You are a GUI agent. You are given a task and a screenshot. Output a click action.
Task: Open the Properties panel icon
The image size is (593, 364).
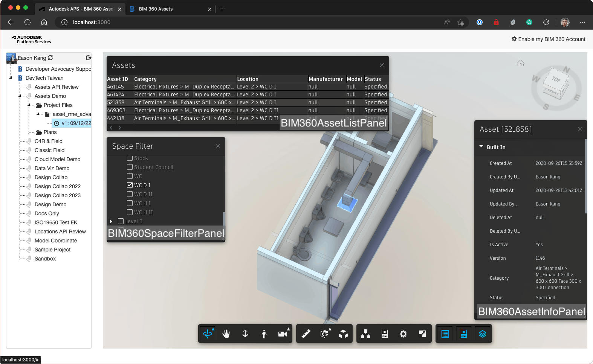point(385,334)
